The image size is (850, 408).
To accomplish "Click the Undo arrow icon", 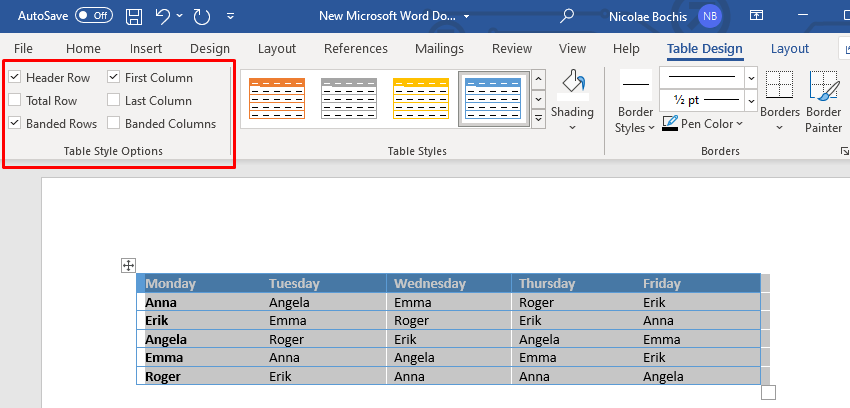I will click(163, 16).
